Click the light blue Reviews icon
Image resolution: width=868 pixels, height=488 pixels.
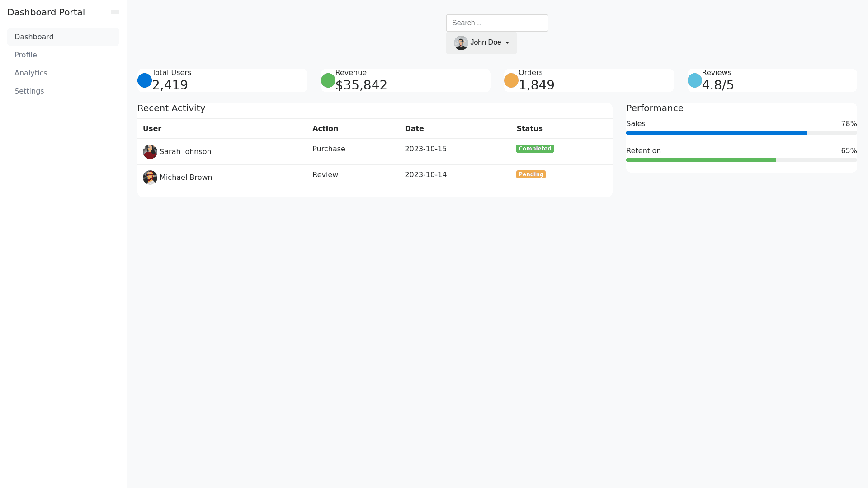[695, 80]
